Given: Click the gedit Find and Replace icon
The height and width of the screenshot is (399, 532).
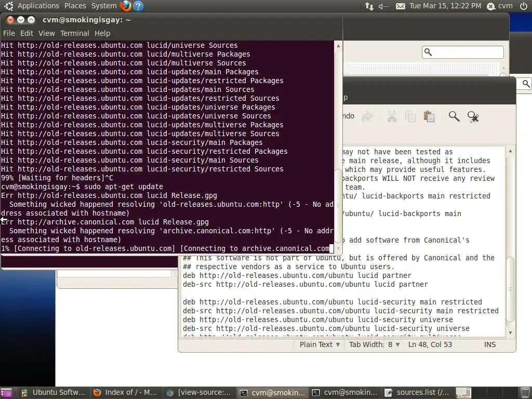Looking at the screenshot, I should [473, 117].
